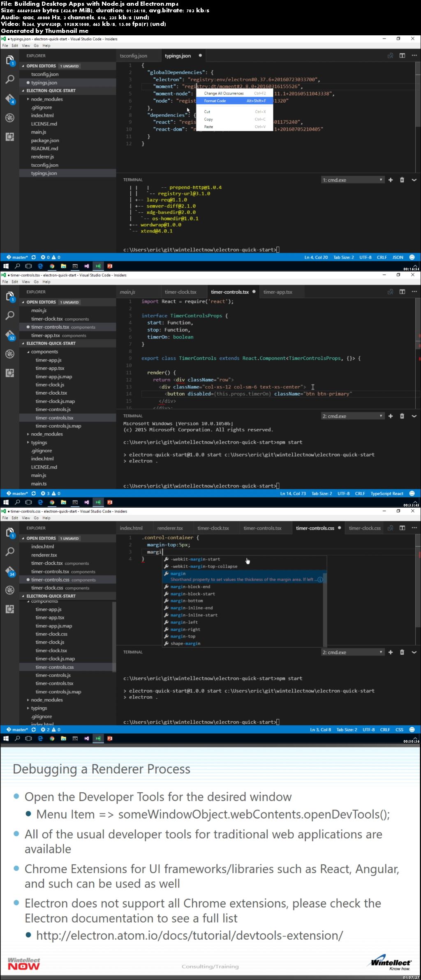Kill terminal in timer-controls.tsx window
Image resolution: width=421 pixels, height=980 pixels.
click(x=402, y=416)
